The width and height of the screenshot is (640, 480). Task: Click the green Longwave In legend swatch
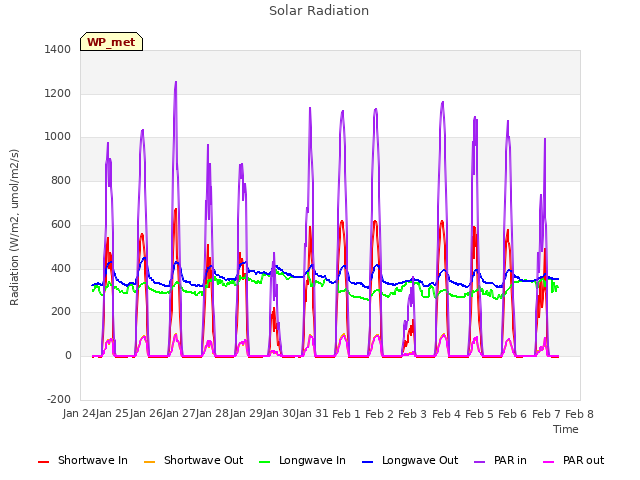264,462
